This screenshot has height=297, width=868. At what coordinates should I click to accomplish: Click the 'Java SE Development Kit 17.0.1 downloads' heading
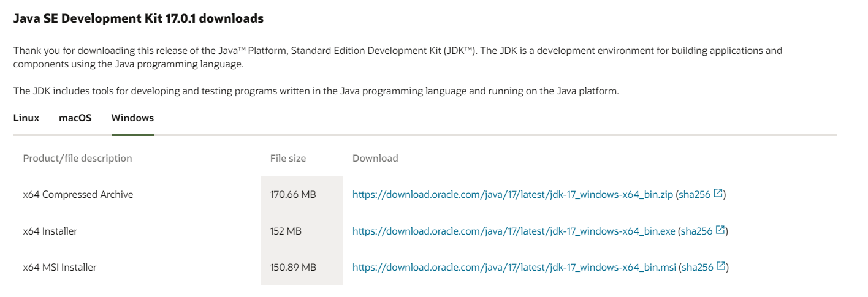point(139,18)
